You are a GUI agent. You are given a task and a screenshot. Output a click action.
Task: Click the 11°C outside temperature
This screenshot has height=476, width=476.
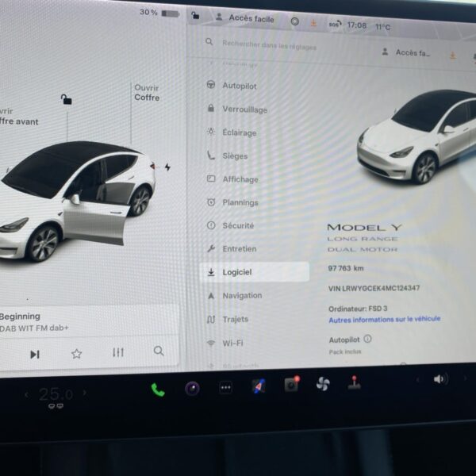click(382, 27)
